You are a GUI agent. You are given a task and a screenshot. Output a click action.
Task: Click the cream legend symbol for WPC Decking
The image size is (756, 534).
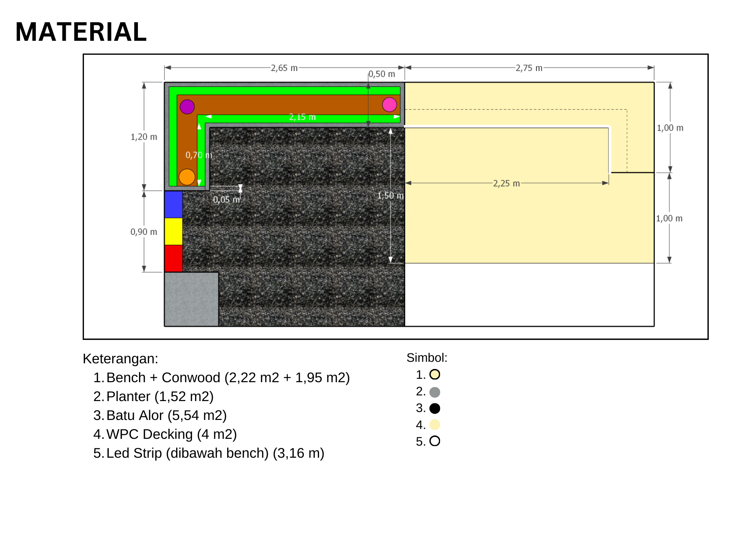pos(435,425)
